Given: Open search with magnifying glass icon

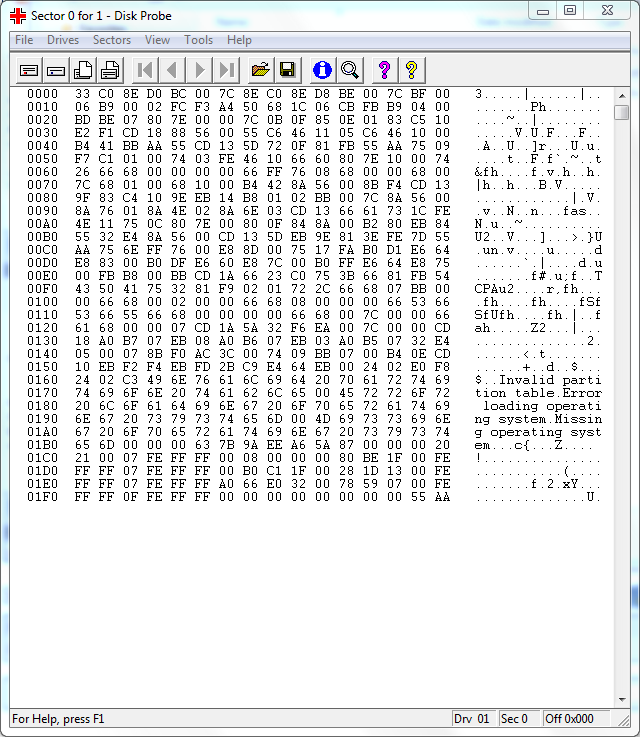Looking at the screenshot, I should 350,71.
